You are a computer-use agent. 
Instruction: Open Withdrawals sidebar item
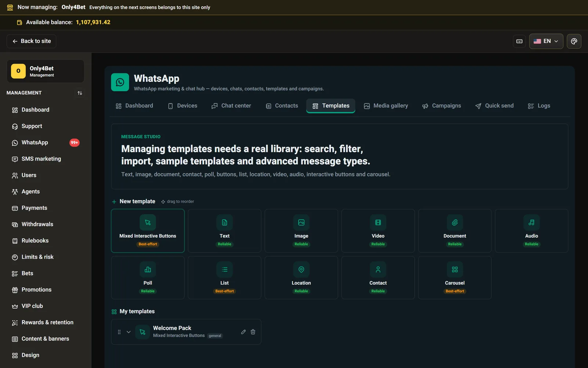46,224
